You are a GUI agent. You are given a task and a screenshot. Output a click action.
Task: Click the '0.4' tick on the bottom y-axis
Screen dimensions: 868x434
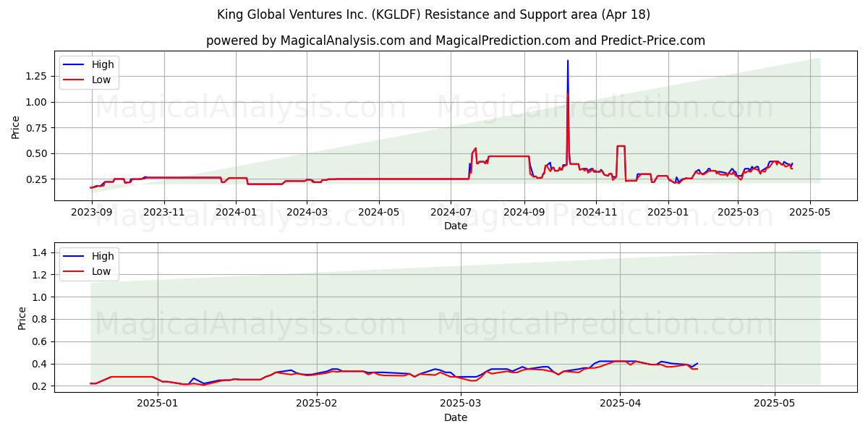[41, 364]
